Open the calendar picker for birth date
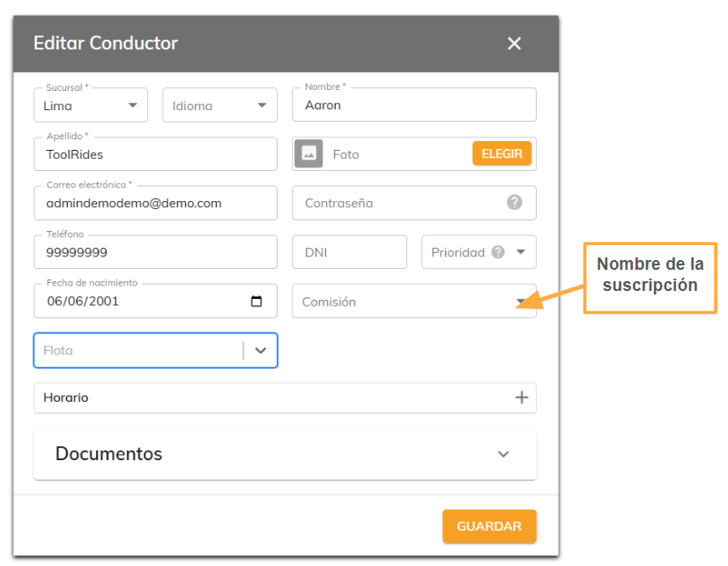728x566 pixels. (256, 302)
